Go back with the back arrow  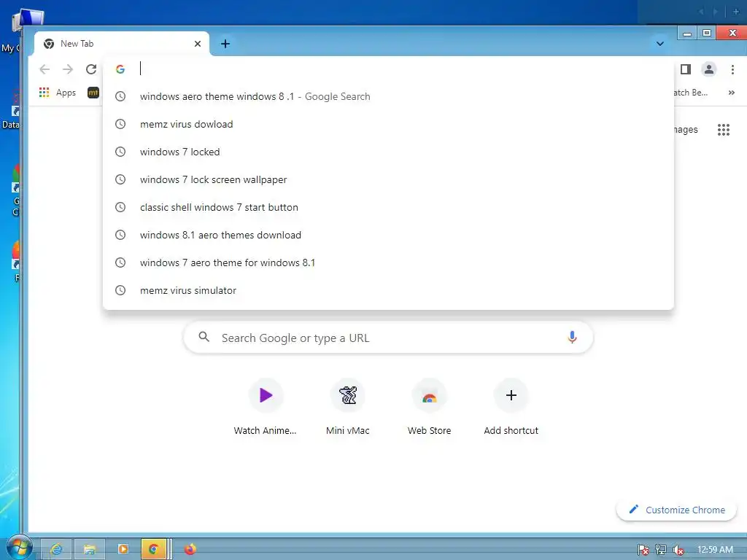click(x=44, y=69)
